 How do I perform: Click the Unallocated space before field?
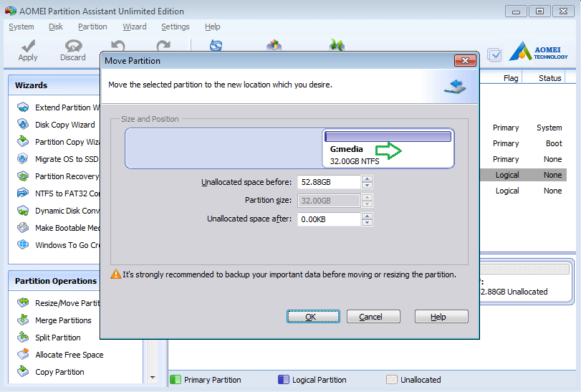point(329,182)
